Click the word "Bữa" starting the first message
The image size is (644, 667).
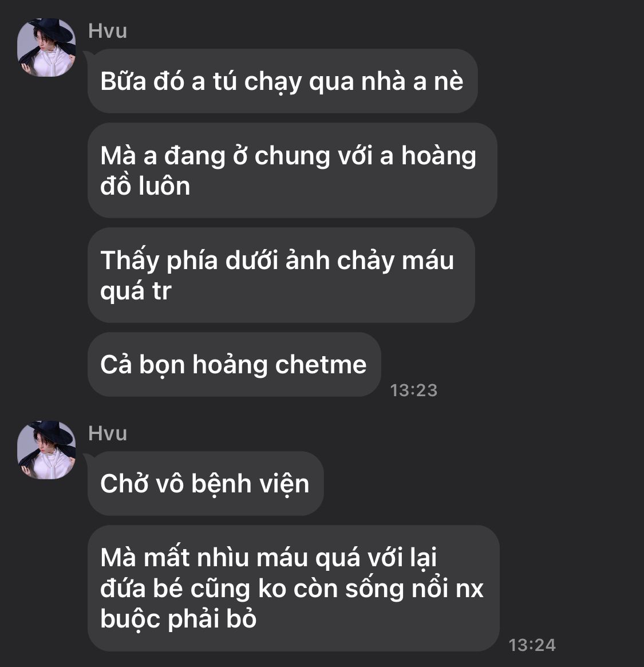123,81
